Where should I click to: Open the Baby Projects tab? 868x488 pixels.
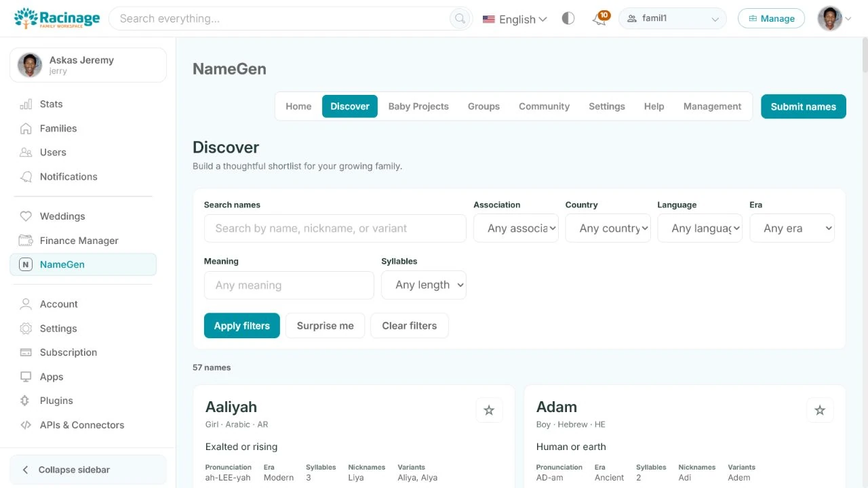pos(418,106)
